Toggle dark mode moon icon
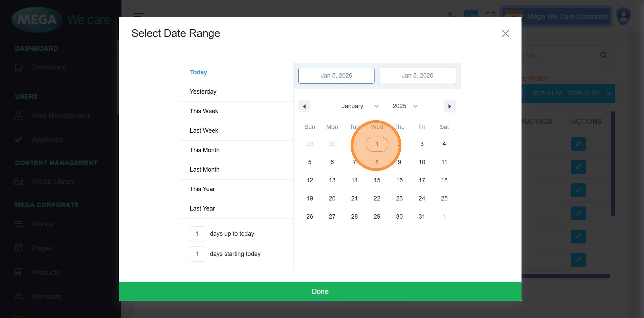The width and height of the screenshot is (644, 318). (x=451, y=15)
